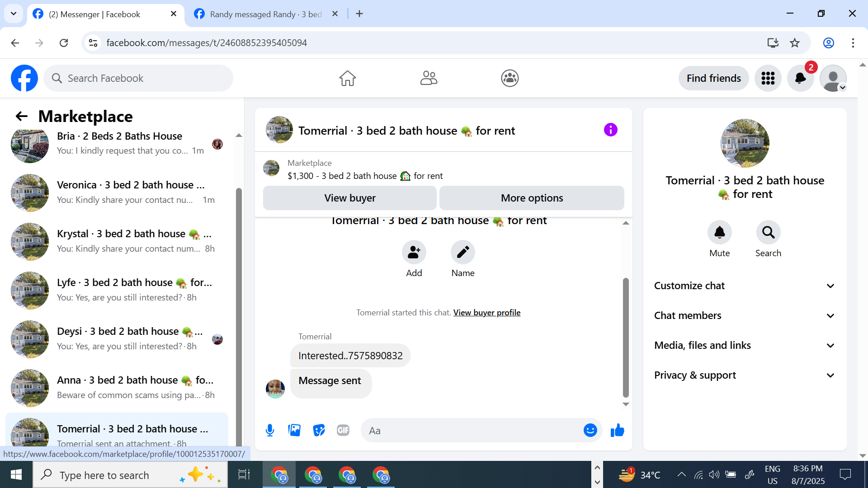This screenshot has height=488, width=868.
Task: Expand the Privacy & support section
Action: (745, 375)
